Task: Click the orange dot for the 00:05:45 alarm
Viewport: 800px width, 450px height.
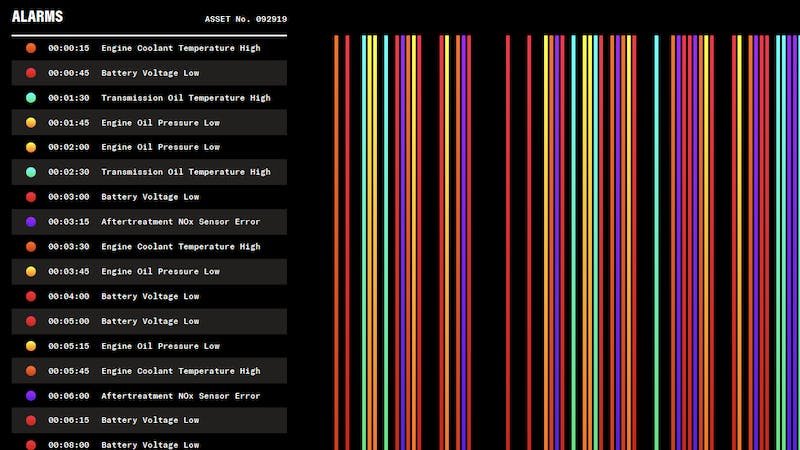Action: tap(31, 371)
